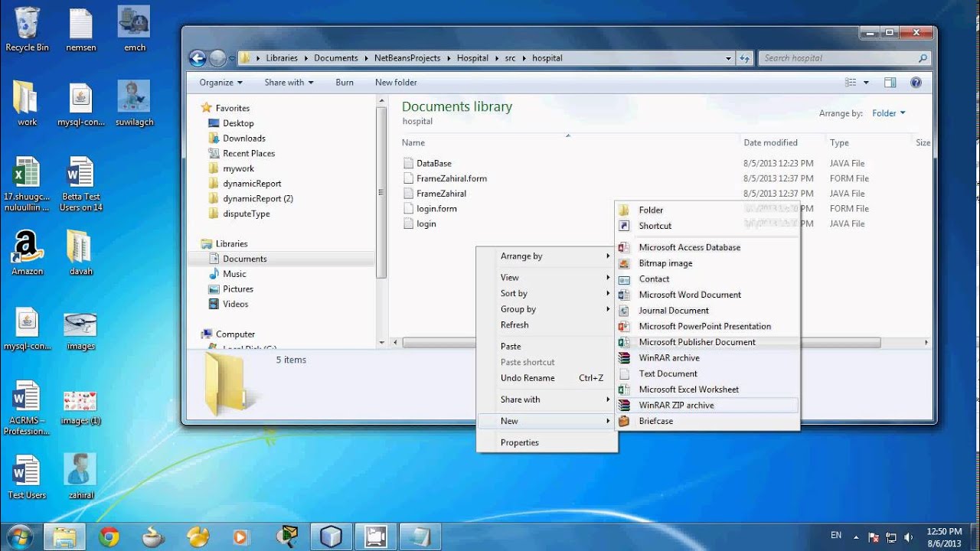Viewport: 980px width, 551px height.
Task: Click Undo Rename in the context menu
Action: click(x=546, y=378)
